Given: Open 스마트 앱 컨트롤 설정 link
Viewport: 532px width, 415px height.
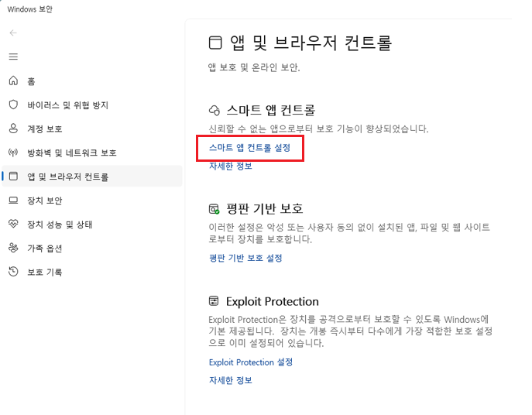Looking at the screenshot, I should 249,148.
